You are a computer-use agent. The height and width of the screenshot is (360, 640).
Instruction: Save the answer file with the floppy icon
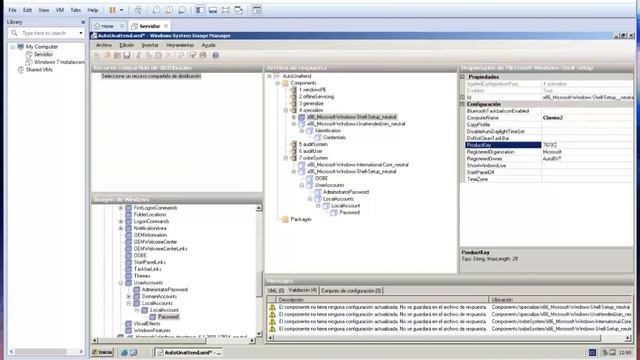click(x=127, y=55)
